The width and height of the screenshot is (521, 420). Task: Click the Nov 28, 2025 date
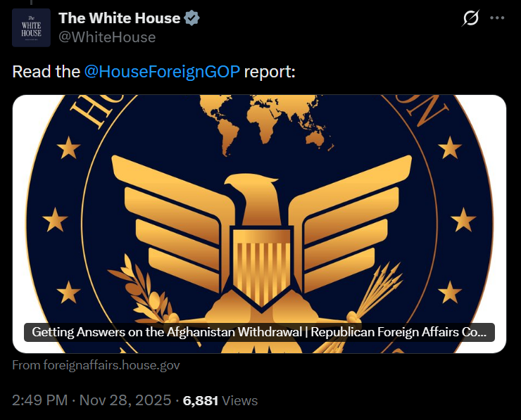point(125,400)
